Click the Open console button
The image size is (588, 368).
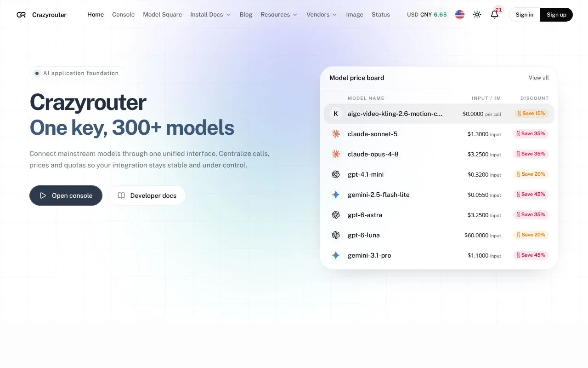pos(66,195)
